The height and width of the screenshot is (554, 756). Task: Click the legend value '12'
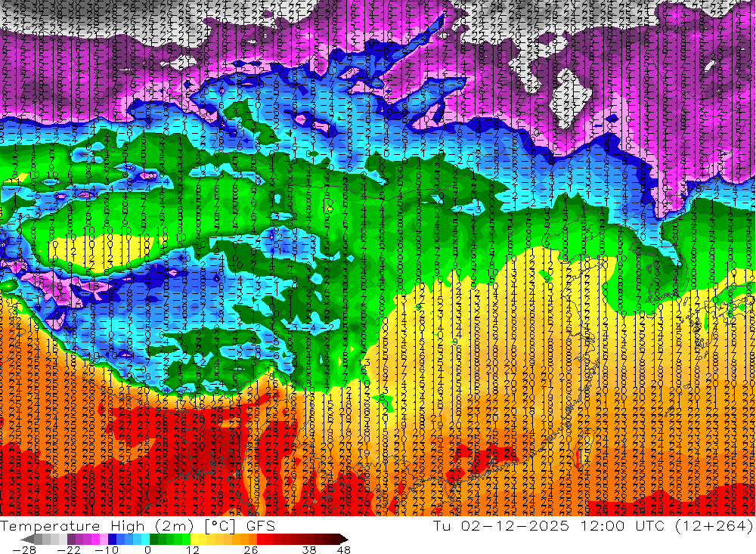(x=192, y=550)
